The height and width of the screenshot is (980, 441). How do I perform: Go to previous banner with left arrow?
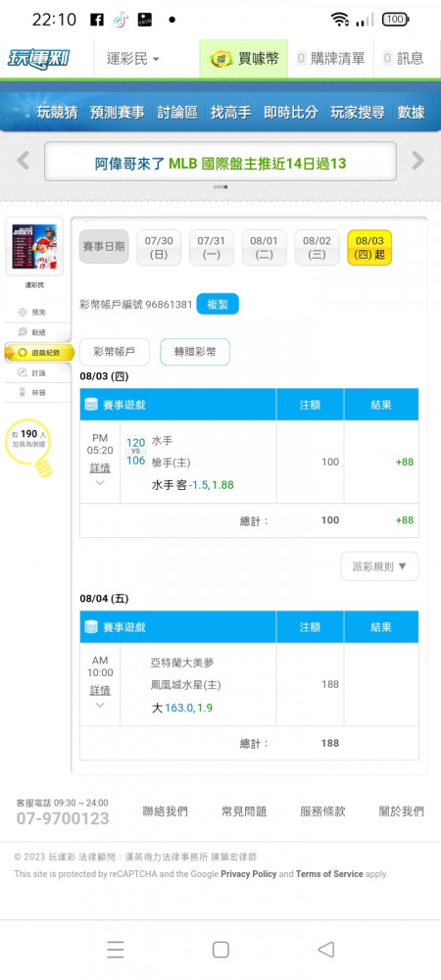24,161
